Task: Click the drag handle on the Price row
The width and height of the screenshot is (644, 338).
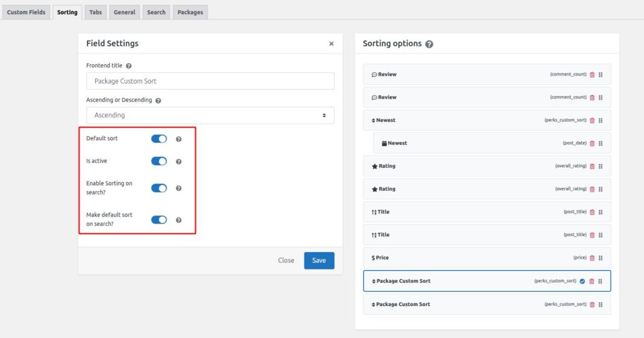Action: pyautogui.click(x=601, y=258)
